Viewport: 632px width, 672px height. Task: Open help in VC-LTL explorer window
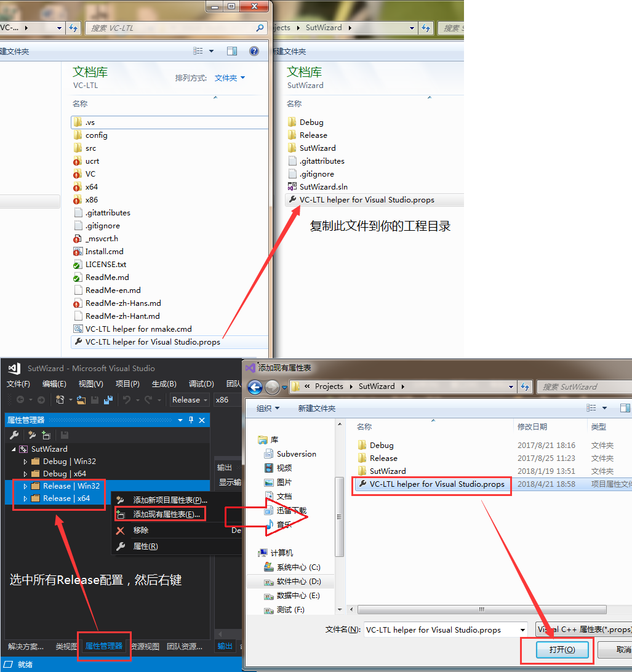point(254,52)
